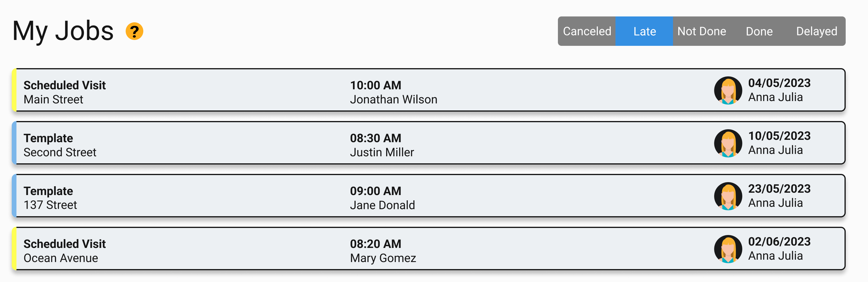This screenshot has height=282, width=868.
Task: Click Anna Julia avatar on Second Street job
Action: tap(728, 143)
